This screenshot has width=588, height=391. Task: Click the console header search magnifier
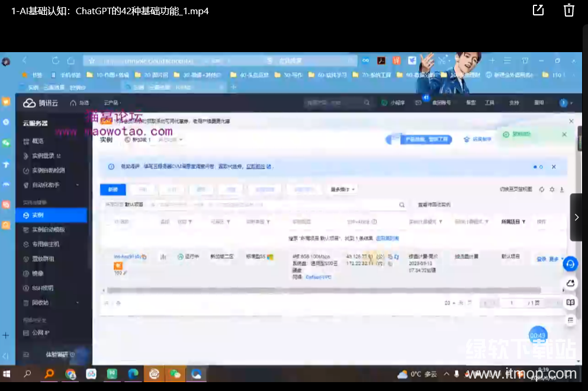coord(367,102)
